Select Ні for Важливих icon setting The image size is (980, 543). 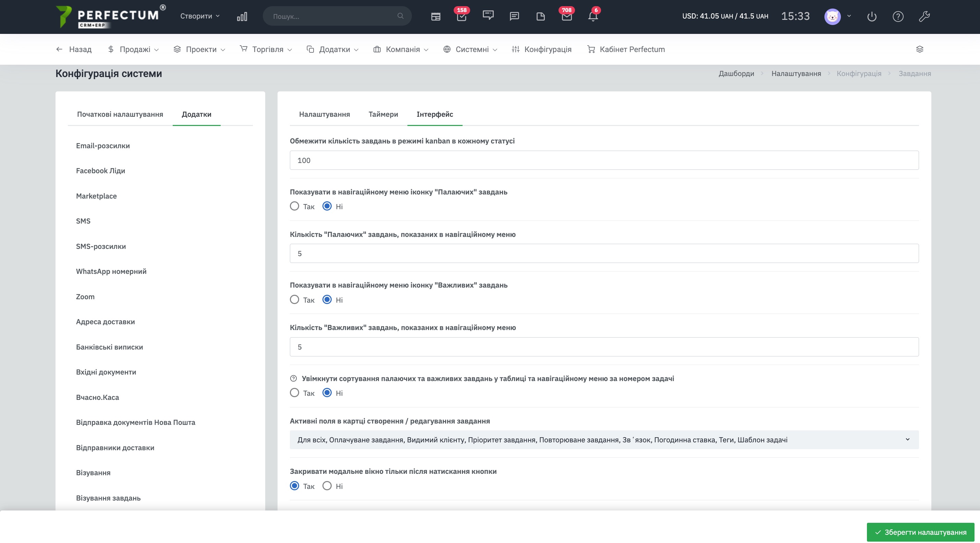(x=327, y=300)
